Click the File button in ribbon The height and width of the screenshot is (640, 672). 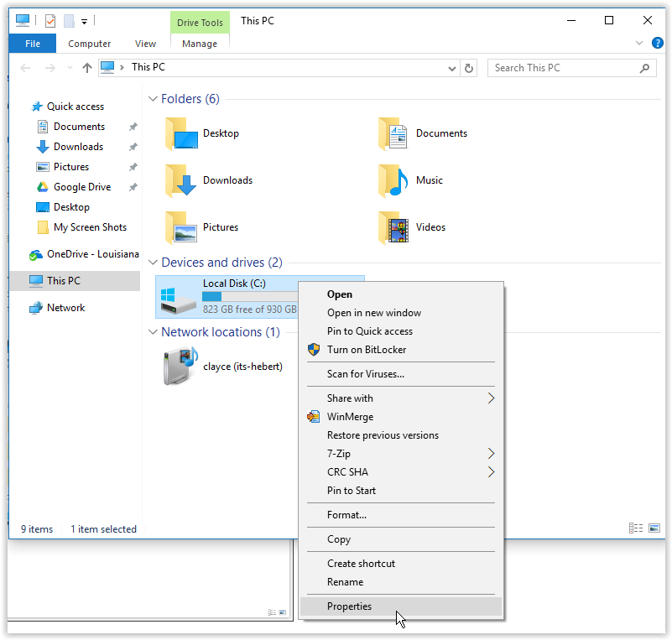(x=33, y=44)
